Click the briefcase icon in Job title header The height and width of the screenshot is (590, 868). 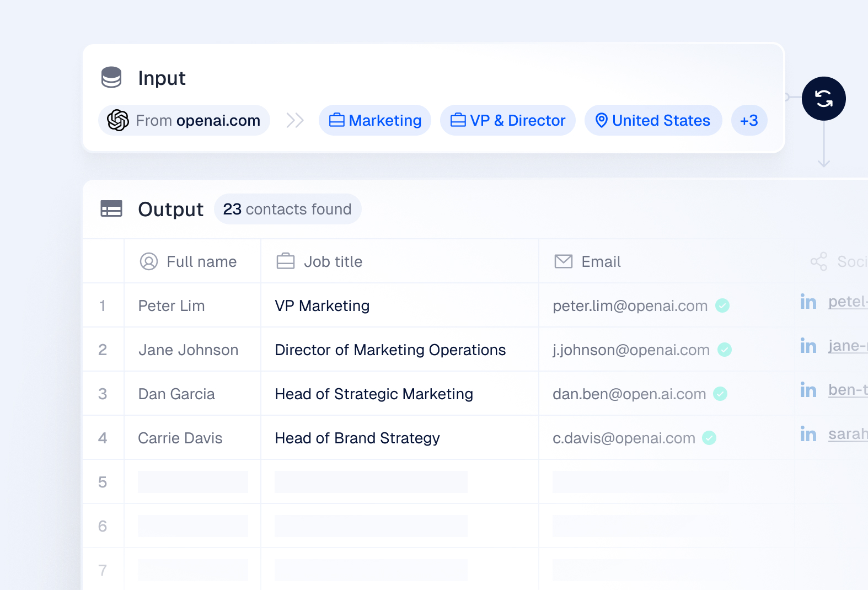click(286, 261)
